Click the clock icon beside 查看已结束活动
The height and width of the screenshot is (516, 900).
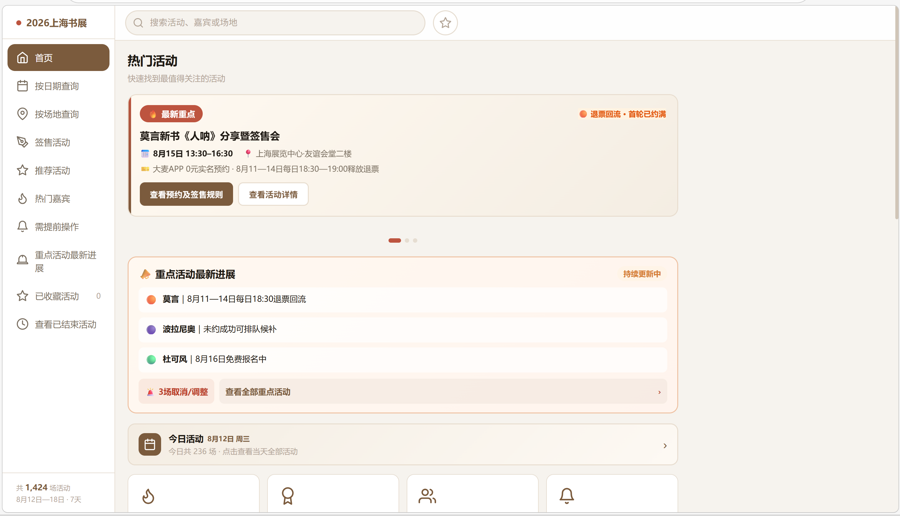22,324
